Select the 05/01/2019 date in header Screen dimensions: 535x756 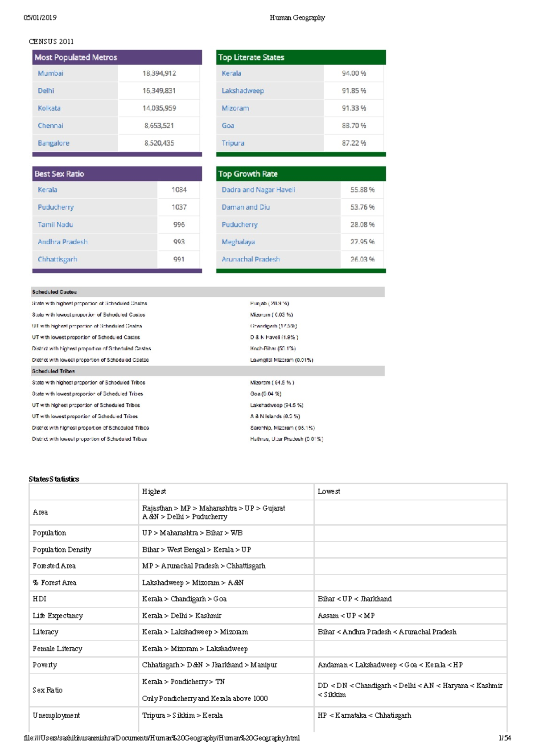40,18
